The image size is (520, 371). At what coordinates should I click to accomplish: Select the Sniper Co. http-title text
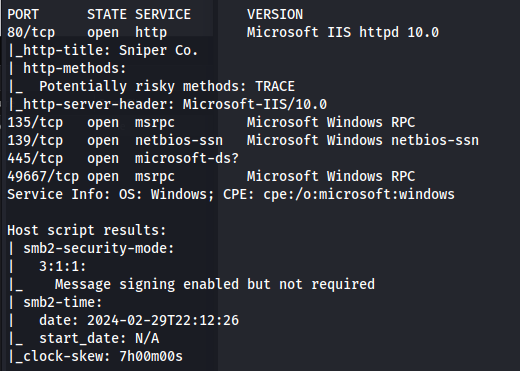pyautogui.click(x=159, y=50)
